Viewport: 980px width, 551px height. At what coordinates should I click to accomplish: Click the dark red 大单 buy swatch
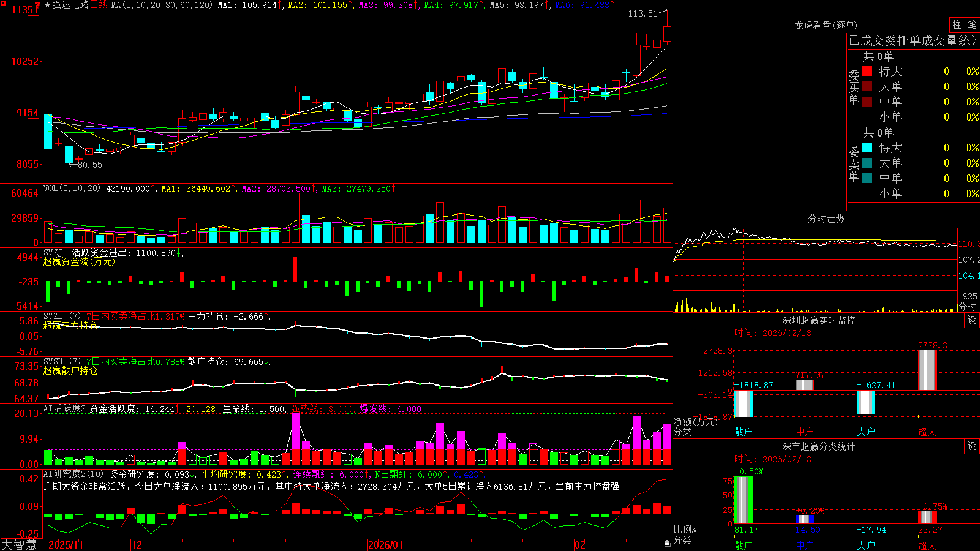click(x=867, y=86)
